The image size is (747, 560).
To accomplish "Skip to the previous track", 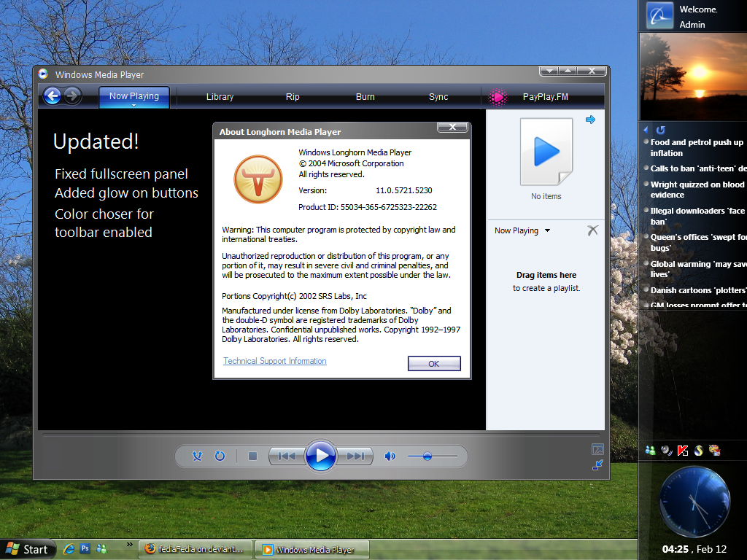I will [287, 456].
